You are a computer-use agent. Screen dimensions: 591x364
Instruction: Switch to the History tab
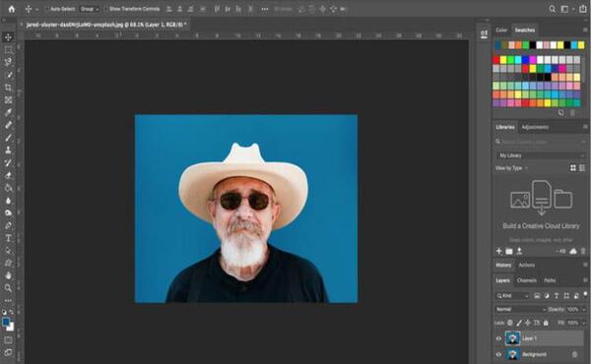[503, 265]
